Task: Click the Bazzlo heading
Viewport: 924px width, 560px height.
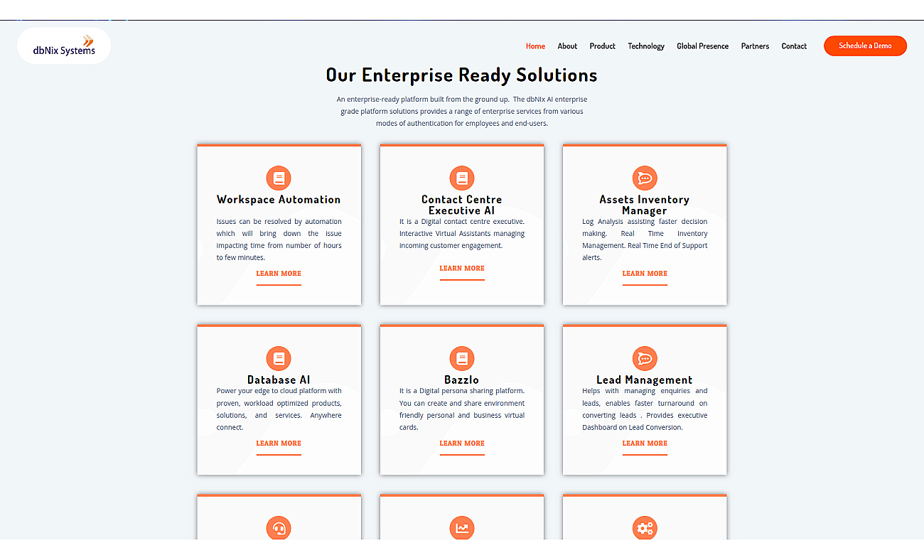Action: [x=462, y=380]
